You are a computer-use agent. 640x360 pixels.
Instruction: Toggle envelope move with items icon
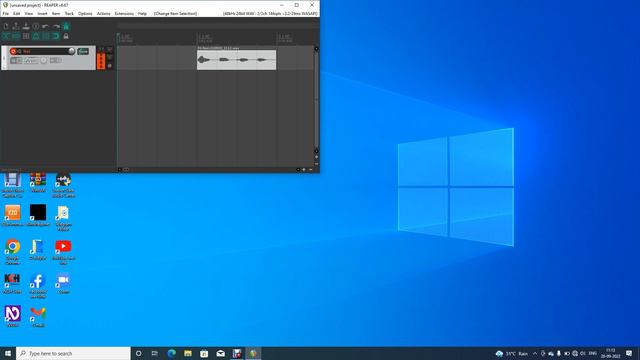[36, 36]
